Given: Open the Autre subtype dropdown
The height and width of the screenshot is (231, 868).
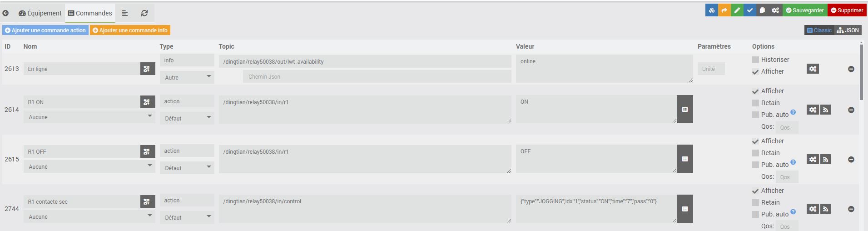Looking at the screenshot, I should point(187,77).
